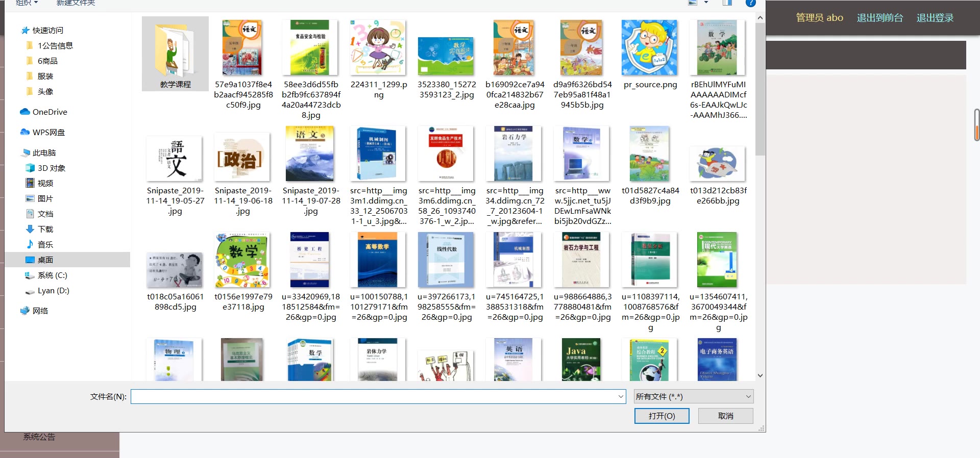980x458 pixels.
Task: Open the 图片 library
Action: click(45, 198)
